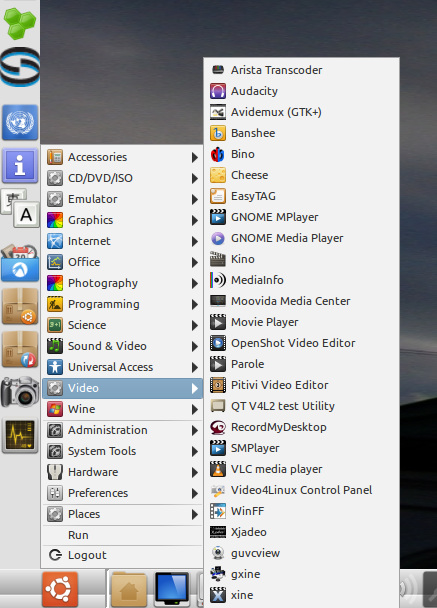Open RecordMyDesktop screen recorder
This screenshot has width=437, height=608.
301,427
